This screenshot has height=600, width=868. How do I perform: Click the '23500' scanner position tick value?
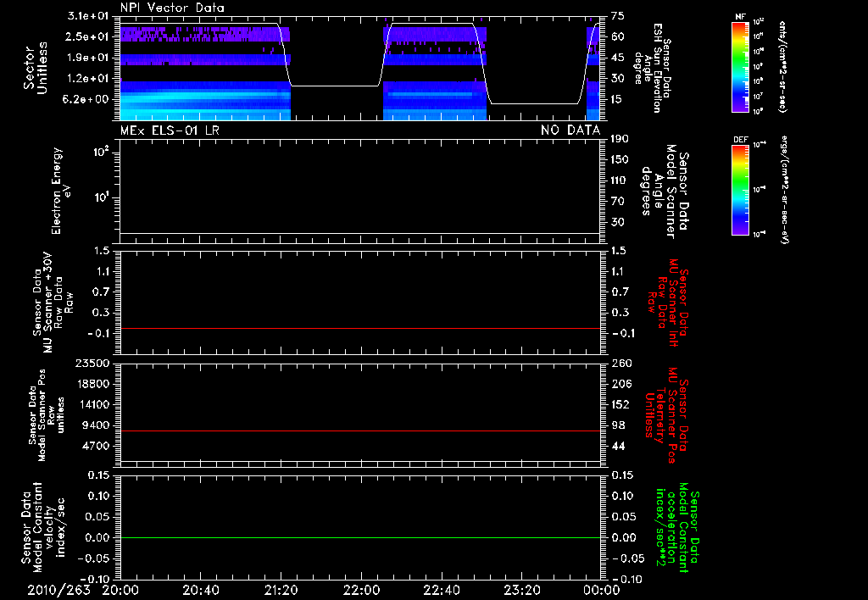point(93,363)
